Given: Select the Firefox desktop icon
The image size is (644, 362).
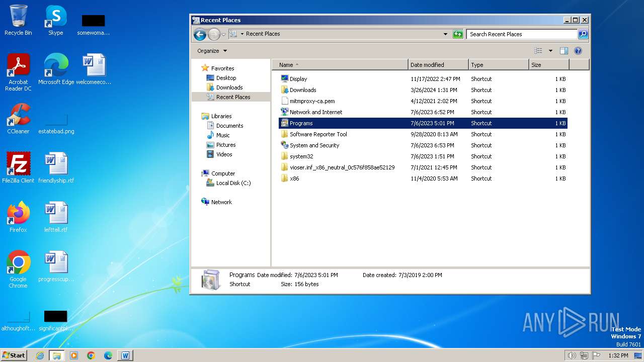Looking at the screenshot, I should 18,217.
